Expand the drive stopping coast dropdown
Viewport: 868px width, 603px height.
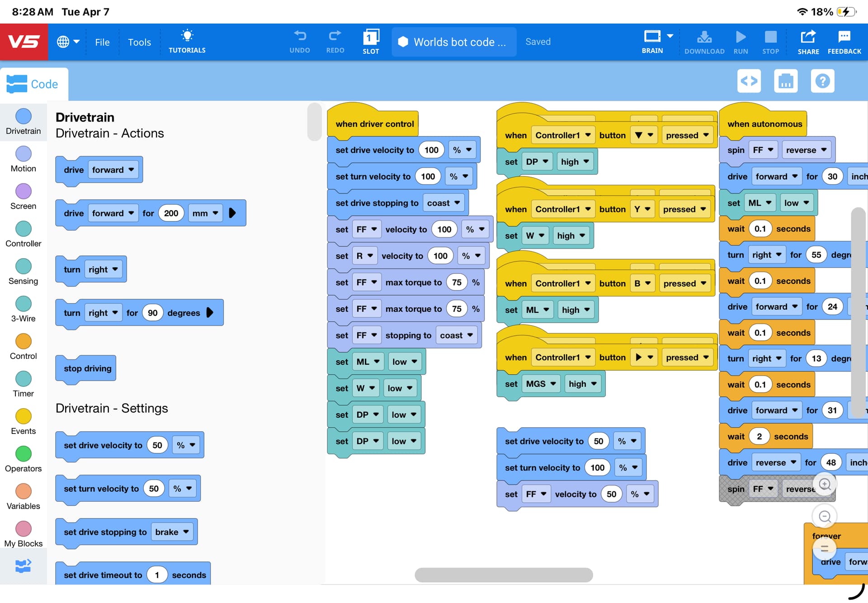(x=443, y=203)
